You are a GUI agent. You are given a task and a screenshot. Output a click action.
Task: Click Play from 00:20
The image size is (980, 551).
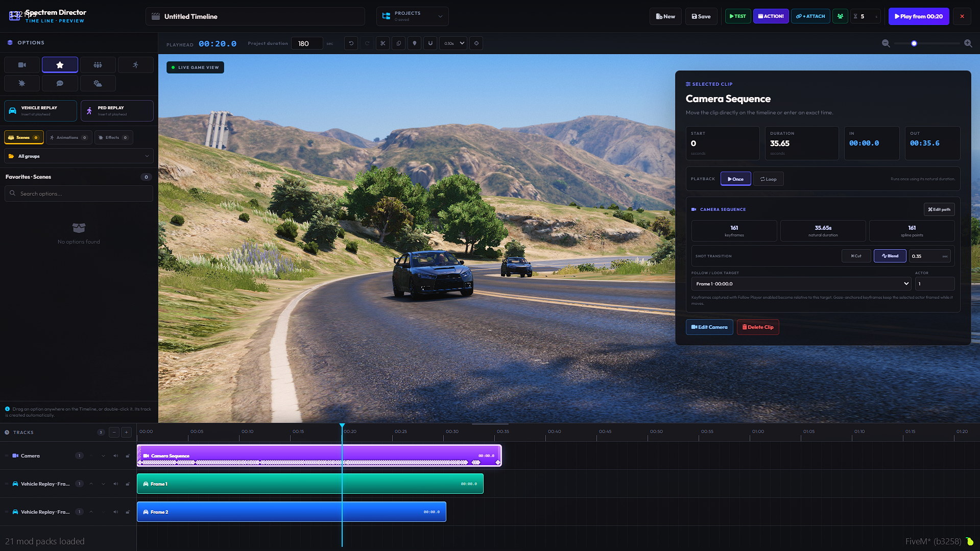(919, 16)
